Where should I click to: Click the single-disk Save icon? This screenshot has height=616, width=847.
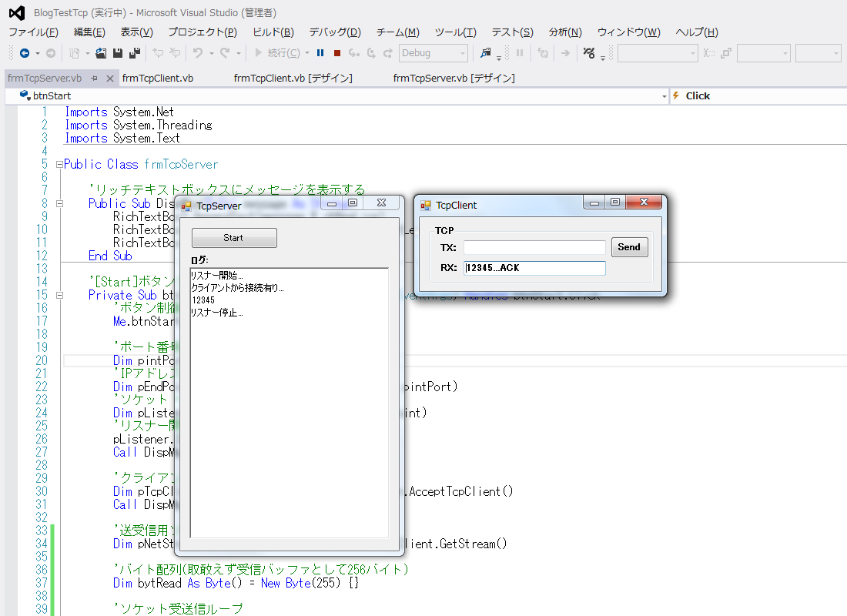pos(118,53)
